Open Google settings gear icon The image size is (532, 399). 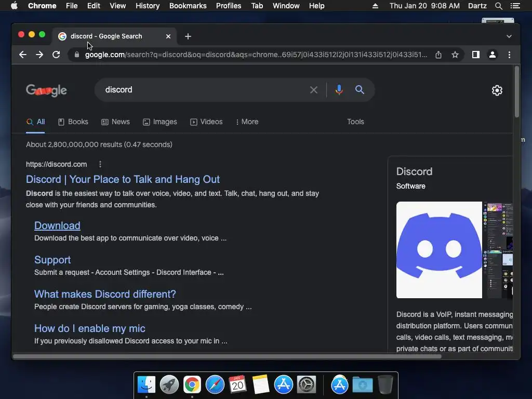click(x=497, y=90)
